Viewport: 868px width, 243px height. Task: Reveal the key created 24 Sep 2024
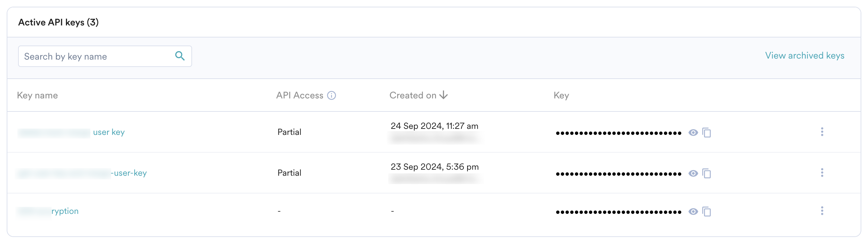coord(693,133)
